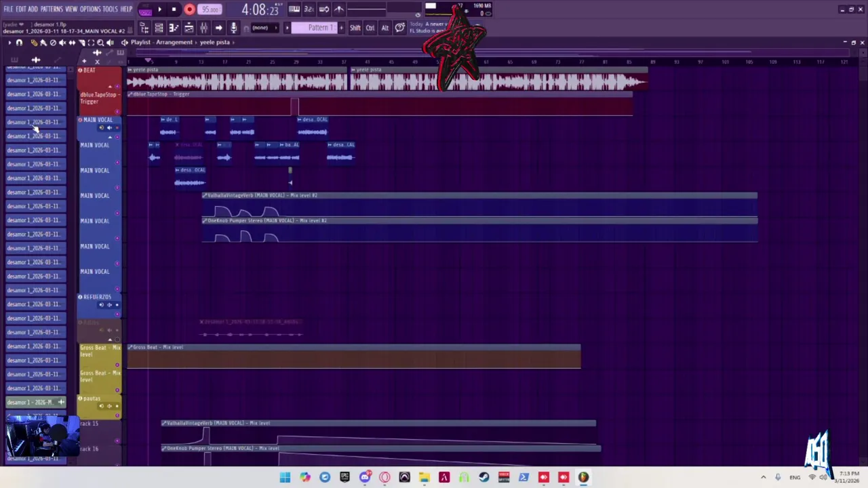
Task: Open the EDIT menu
Action: [x=21, y=9]
